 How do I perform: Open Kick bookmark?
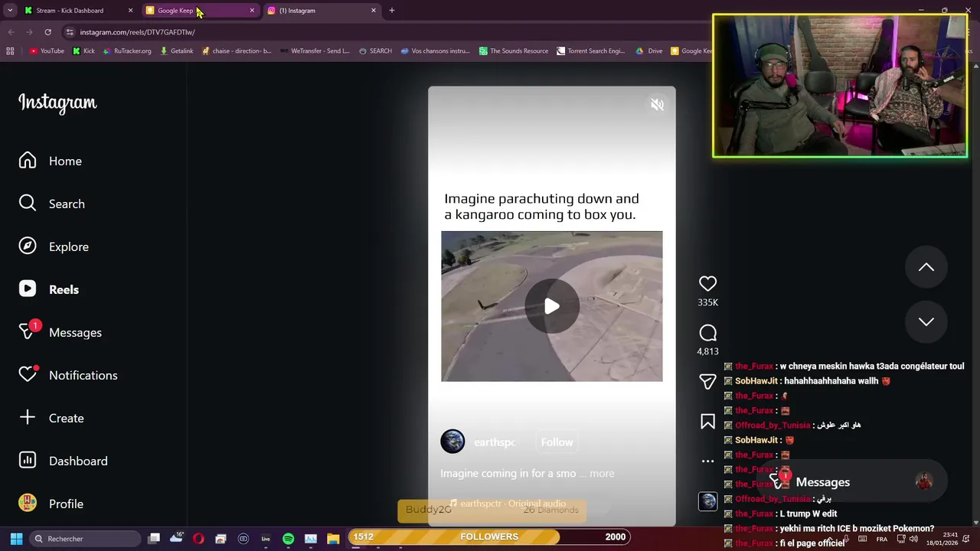[x=83, y=51]
